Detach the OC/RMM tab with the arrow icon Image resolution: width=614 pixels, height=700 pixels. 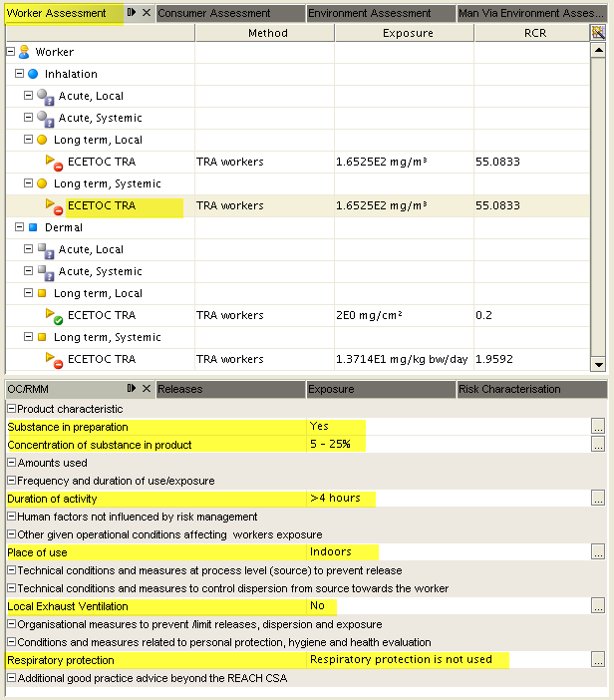coord(131,389)
